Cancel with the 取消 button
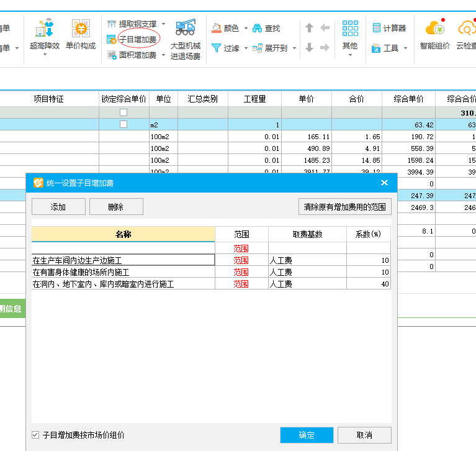The width and height of the screenshot is (476, 451). click(x=364, y=435)
